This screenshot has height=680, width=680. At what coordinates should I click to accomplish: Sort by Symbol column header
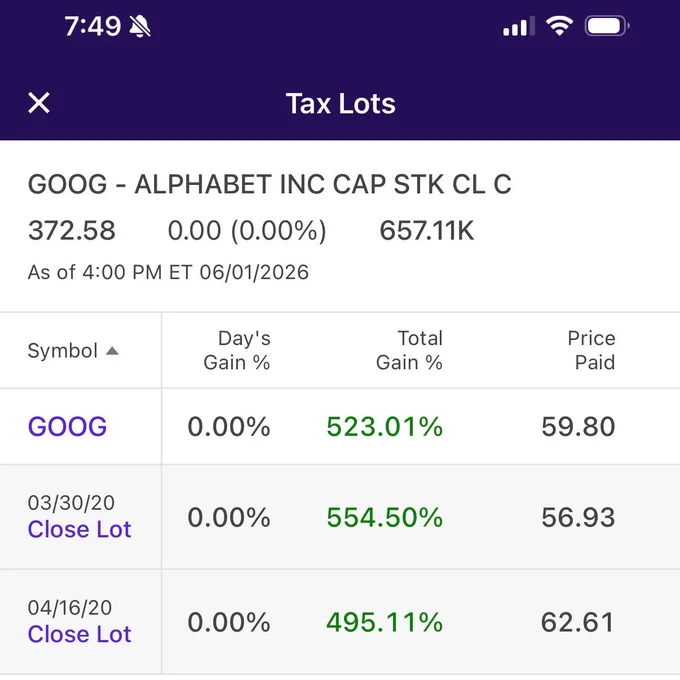click(62, 350)
